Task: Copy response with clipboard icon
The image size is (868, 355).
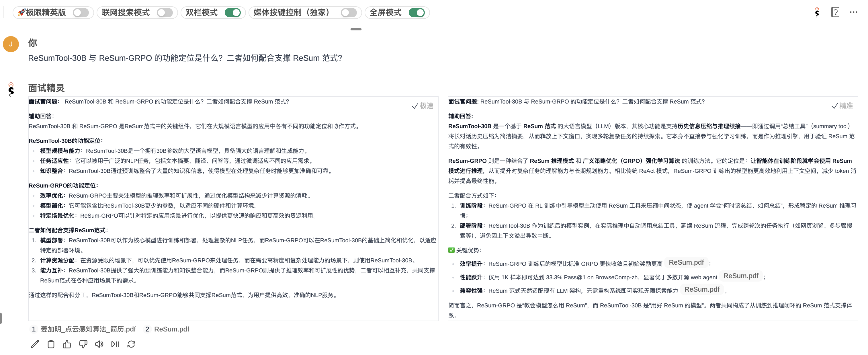Action: pos(51,344)
